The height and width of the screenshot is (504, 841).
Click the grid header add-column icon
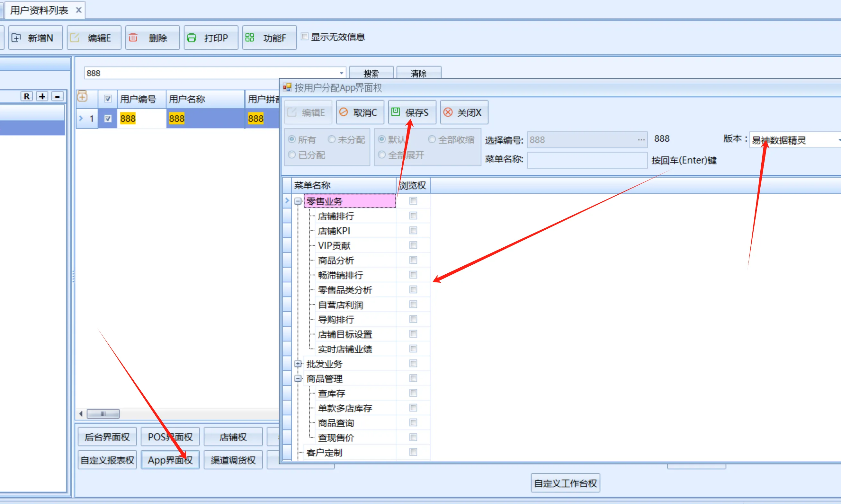(82, 97)
